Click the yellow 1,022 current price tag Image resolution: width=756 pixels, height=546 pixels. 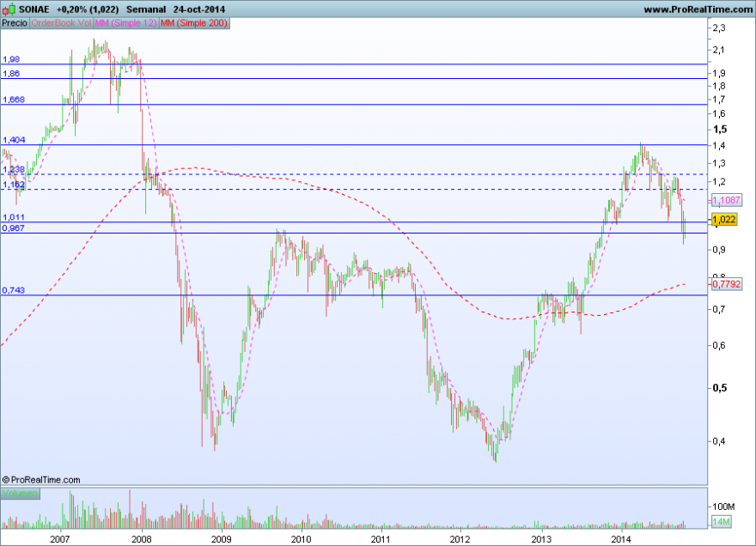pos(724,220)
